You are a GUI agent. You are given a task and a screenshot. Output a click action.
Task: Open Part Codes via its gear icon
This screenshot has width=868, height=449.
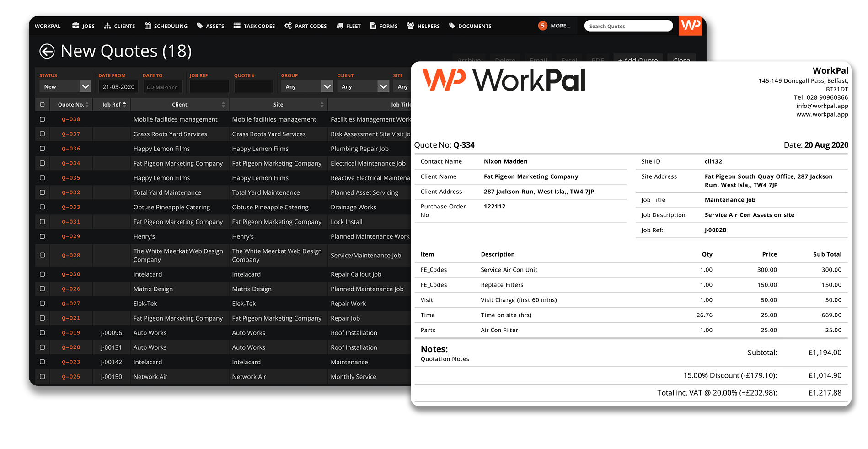click(288, 26)
